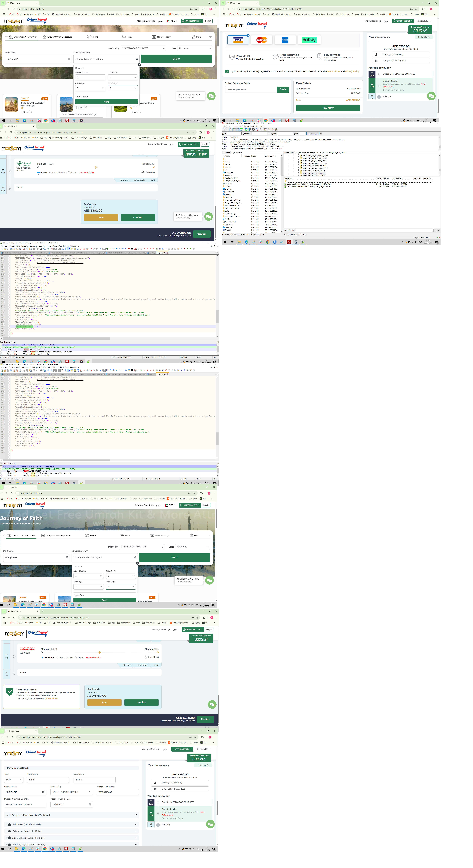Choose MasterCard payment option
Screen dimensions: 473x868
tap(262, 40)
